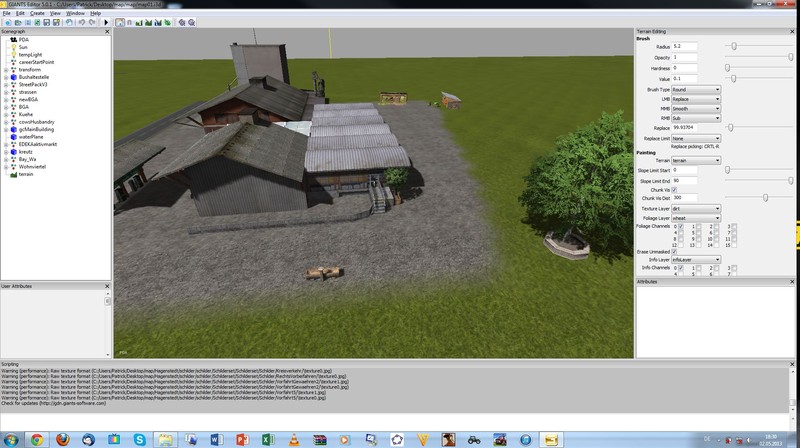Click the Radius input field
800x448 pixels.
(684, 46)
